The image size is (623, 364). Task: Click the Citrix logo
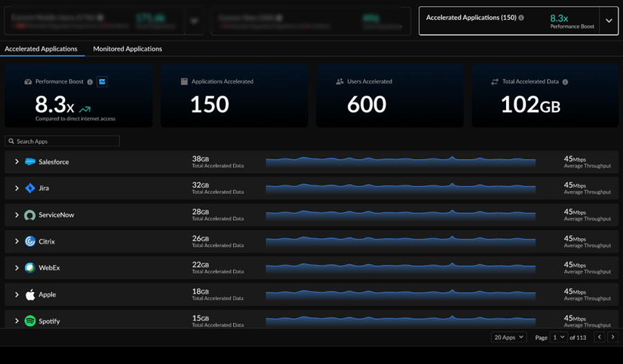tap(30, 242)
